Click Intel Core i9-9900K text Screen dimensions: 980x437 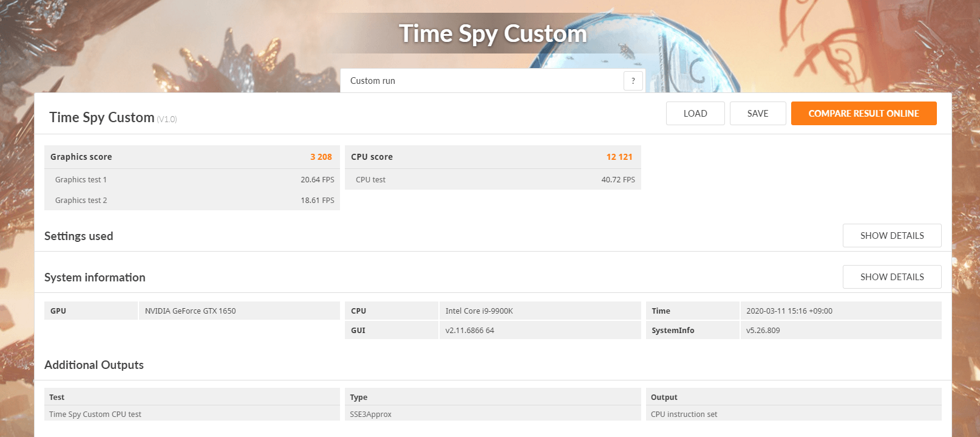coord(479,311)
